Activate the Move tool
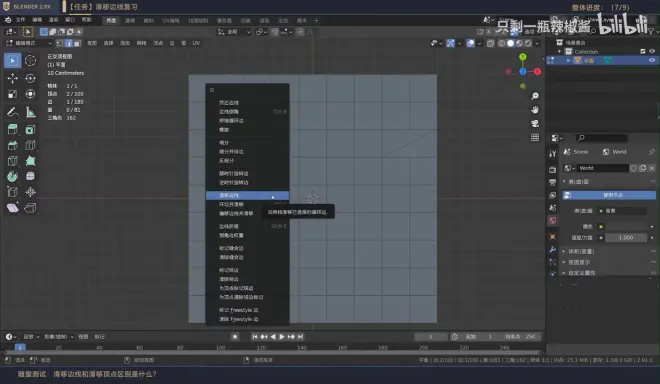The height and width of the screenshot is (384, 660). pos(13,78)
